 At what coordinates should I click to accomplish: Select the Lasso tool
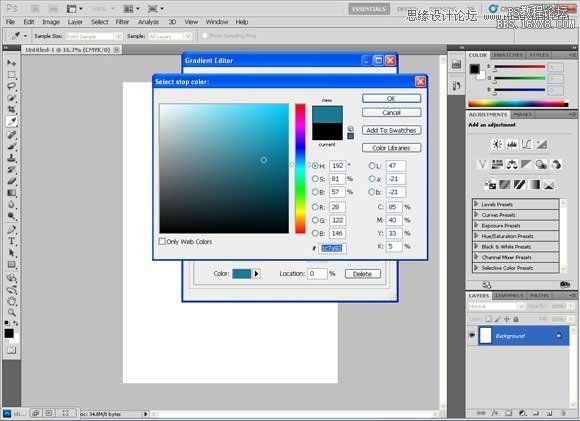pyautogui.click(x=11, y=86)
